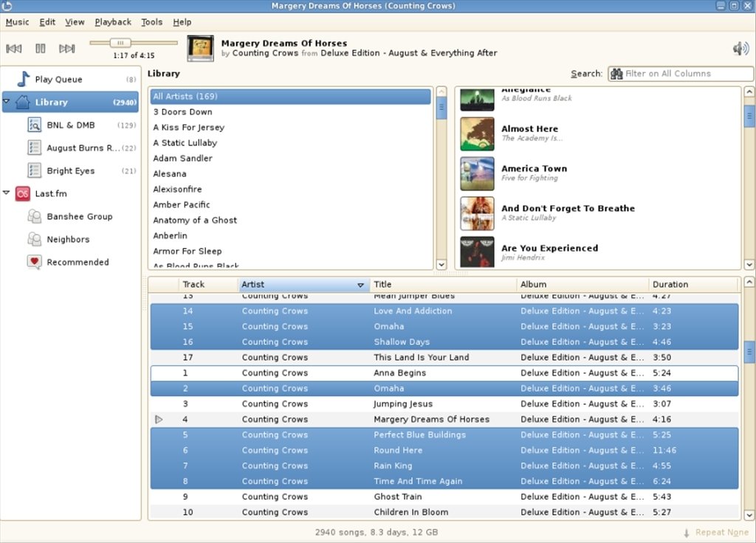Select artist A Static Lullaby
This screenshot has height=543, width=756.
click(290, 142)
